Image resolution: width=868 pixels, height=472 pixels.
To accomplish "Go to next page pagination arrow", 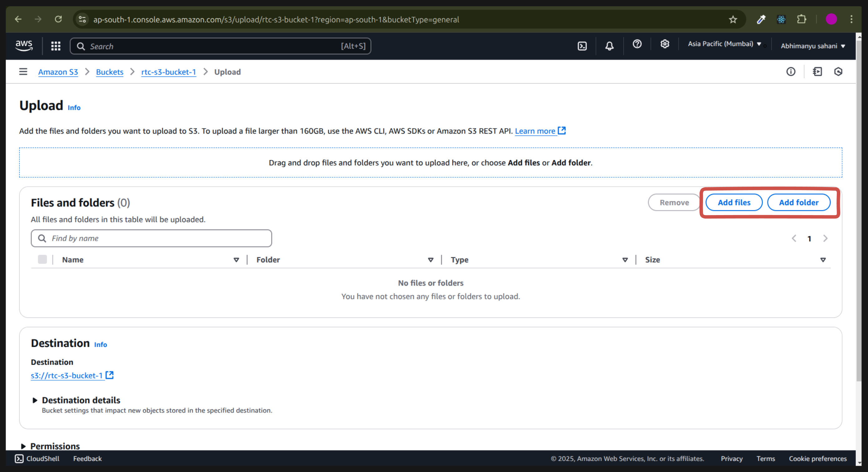I will (x=825, y=238).
